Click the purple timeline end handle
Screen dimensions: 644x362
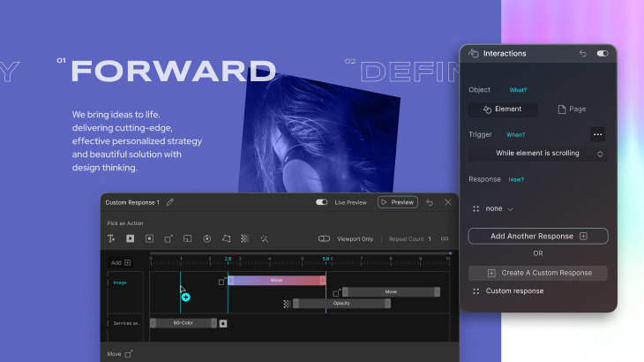[451, 253]
